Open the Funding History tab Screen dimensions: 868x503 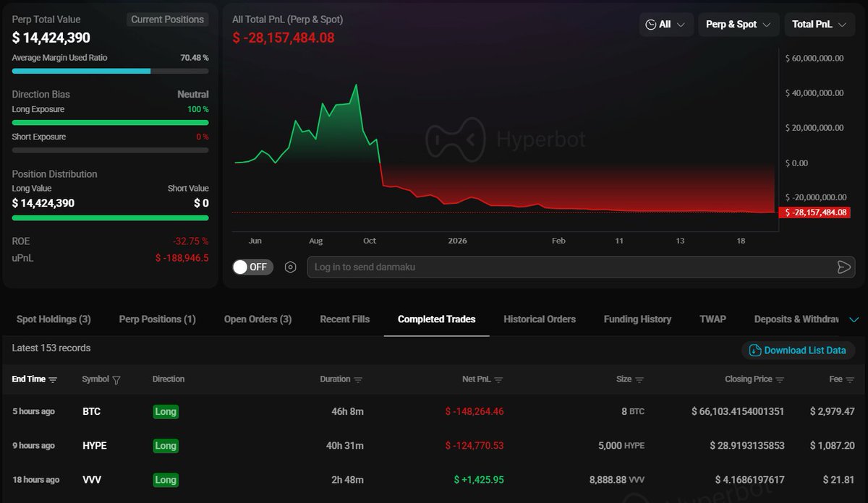tap(637, 319)
